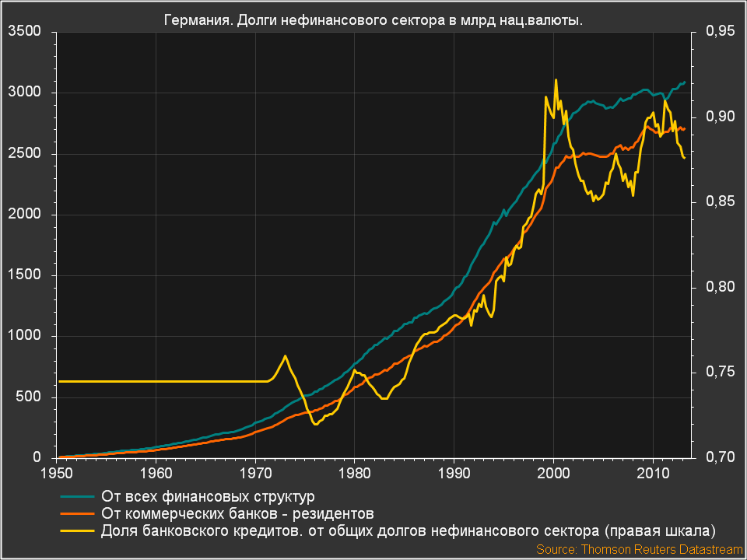
Task: Click year label 1950 on x-axis
Action: click(57, 474)
